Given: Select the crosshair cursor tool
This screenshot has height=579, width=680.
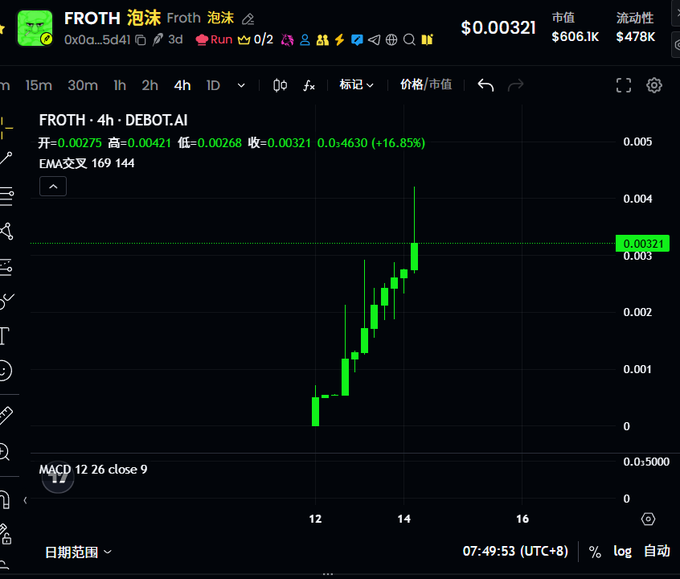Looking at the screenshot, I should [6, 128].
